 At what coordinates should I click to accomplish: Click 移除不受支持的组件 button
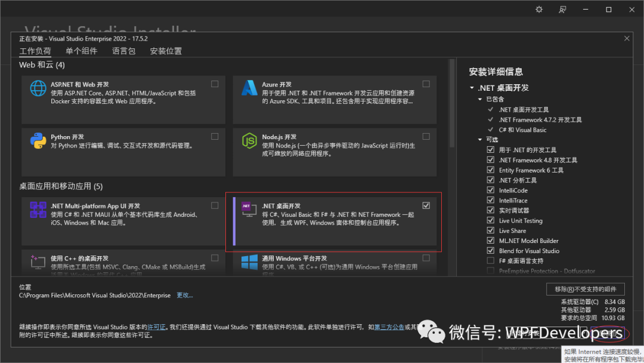point(586,289)
